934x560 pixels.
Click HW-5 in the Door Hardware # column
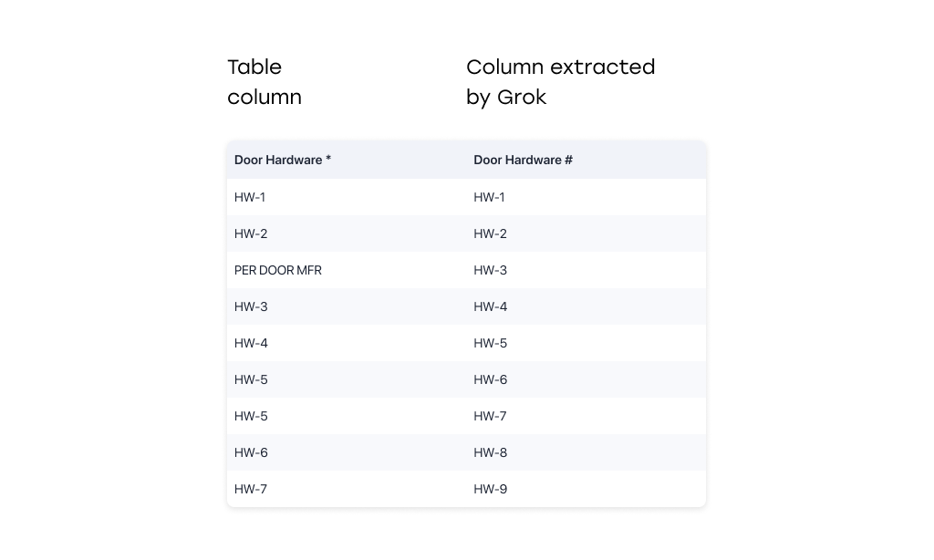click(x=491, y=343)
